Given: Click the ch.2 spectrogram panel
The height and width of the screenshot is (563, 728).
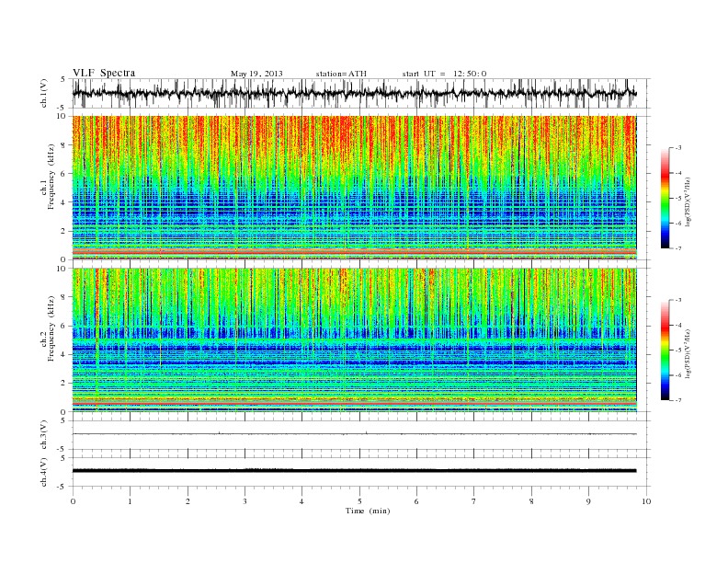Looking at the screenshot, I should pos(354,340).
